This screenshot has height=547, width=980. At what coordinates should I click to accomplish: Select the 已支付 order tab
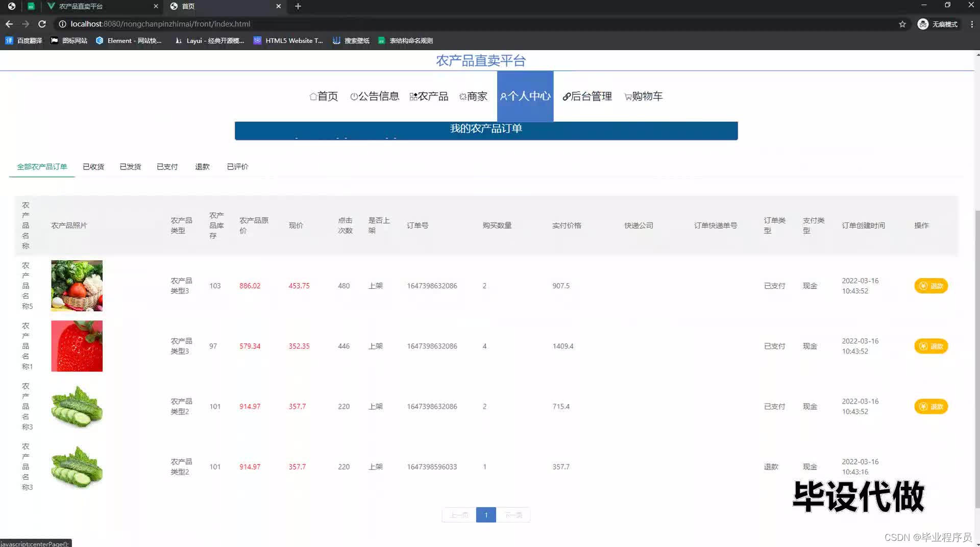pos(167,167)
